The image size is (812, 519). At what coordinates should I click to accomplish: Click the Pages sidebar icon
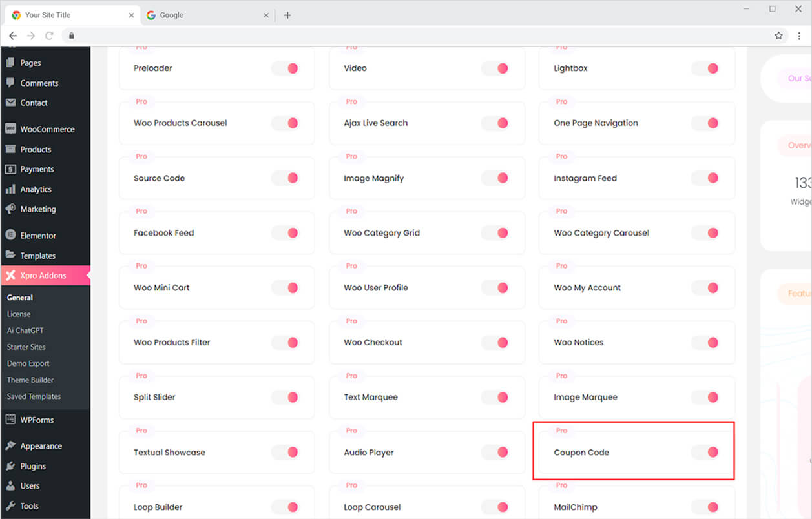pos(10,63)
